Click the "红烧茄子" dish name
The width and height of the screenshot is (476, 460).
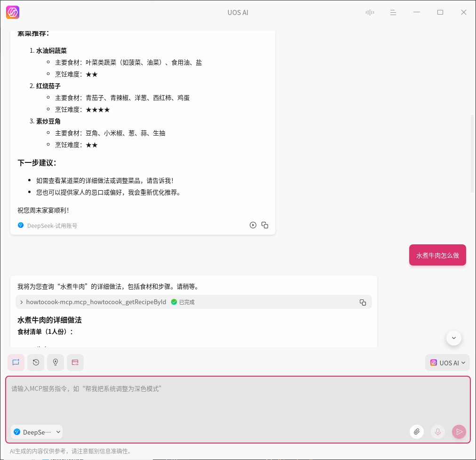click(48, 86)
